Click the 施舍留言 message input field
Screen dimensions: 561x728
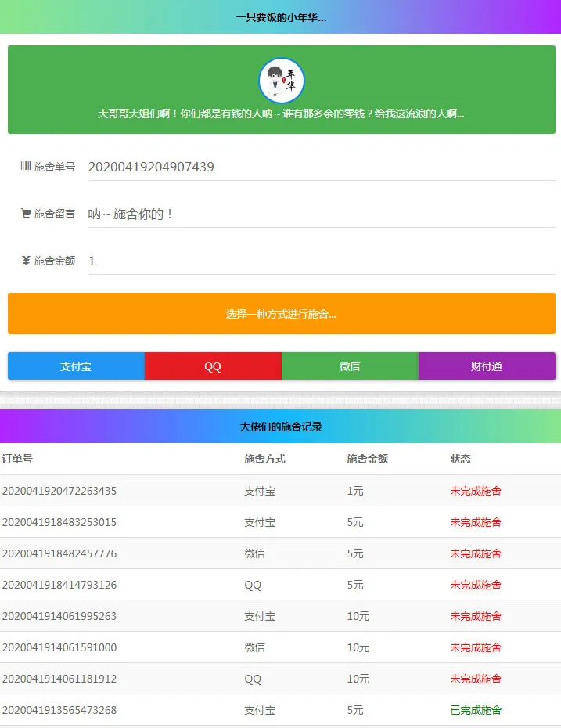(322, 214)
